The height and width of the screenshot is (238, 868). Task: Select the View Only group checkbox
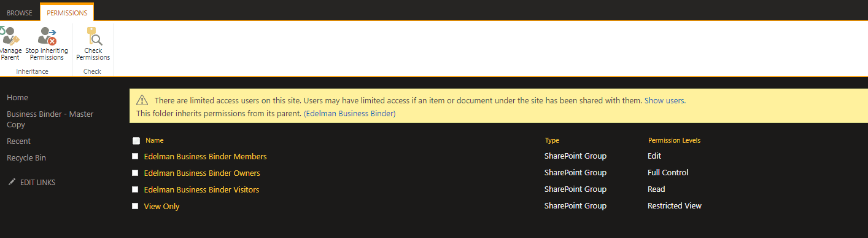(135, 206)
